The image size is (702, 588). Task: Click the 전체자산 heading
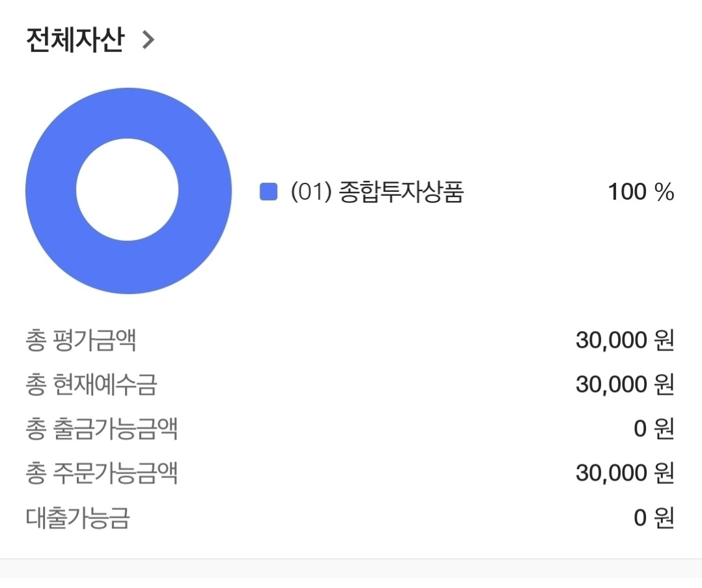pos(75,40)
